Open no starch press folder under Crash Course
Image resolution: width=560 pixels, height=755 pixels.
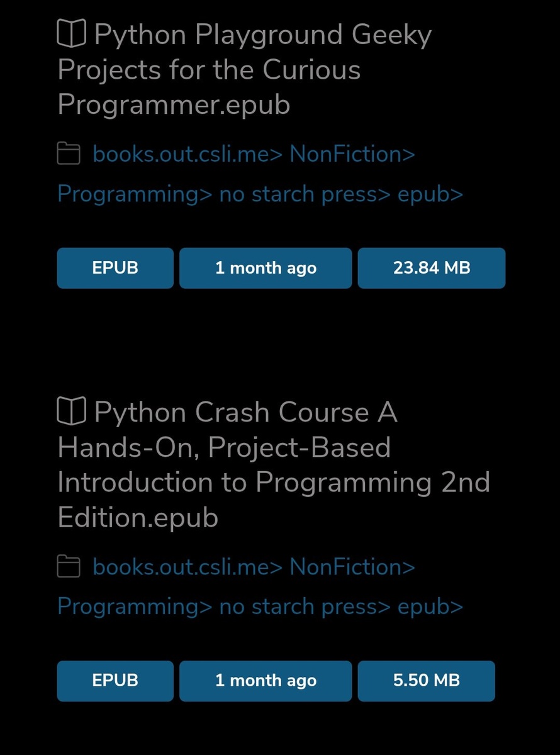pyautogui.click(x=305, y=607)
